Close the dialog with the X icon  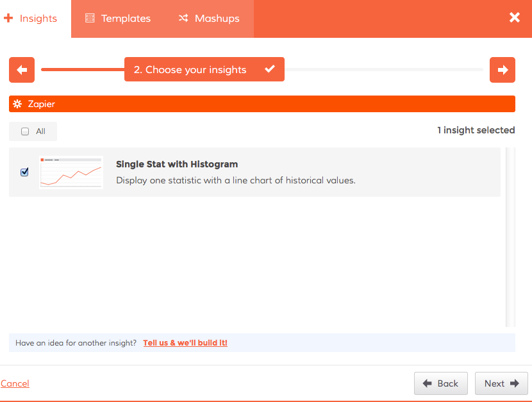click(x=514, y=17)
